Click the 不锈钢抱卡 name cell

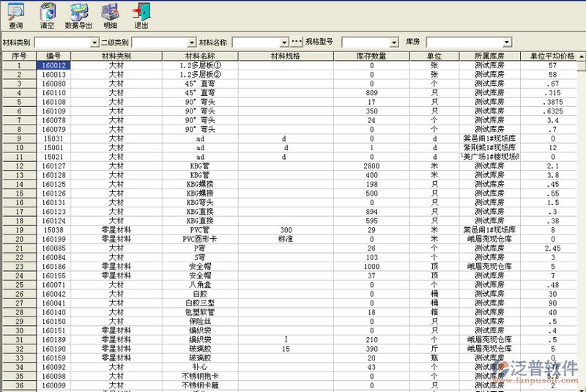(200, 377)
